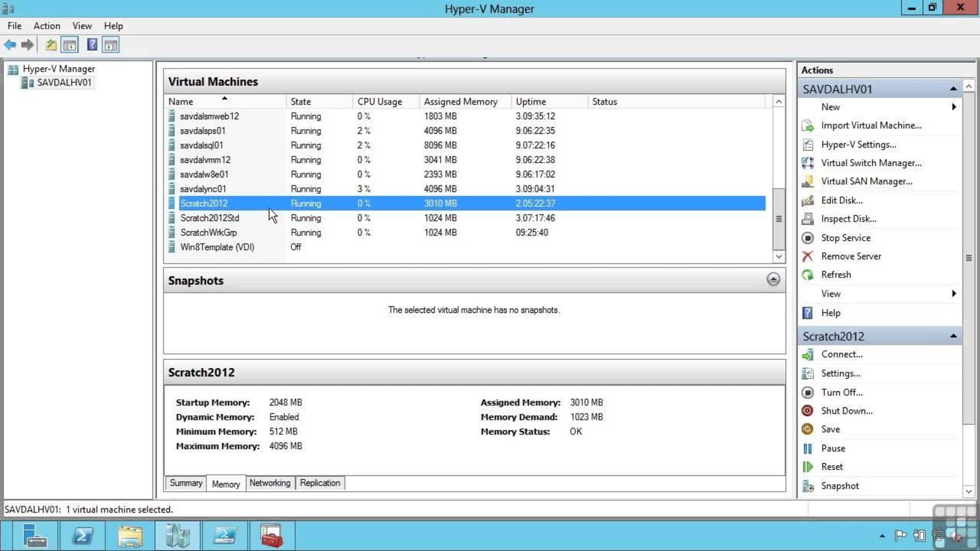Viewport: 980px width, 551px height.
Task: Click the Turn Off icon
Action: 807,392
